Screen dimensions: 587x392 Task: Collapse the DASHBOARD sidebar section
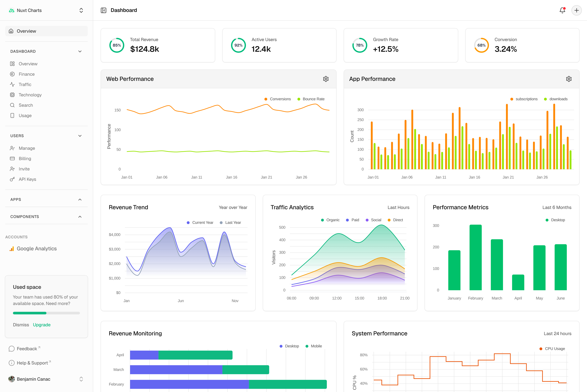pos(80,51)
